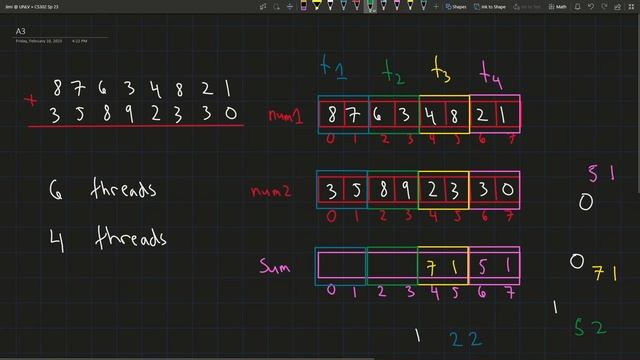
Task: Select the teal pen next to Add
Action: coord(424,6)
